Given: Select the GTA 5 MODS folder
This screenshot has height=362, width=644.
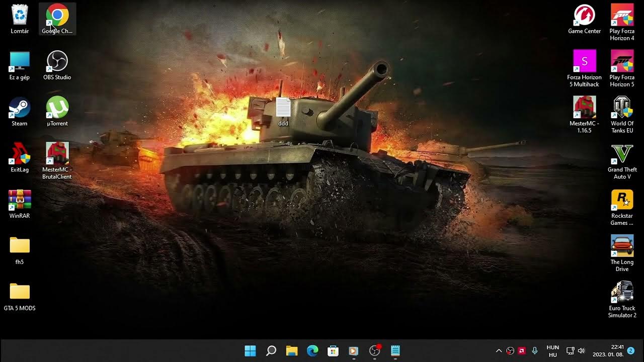Looking at the screenshot, I should click(20, 297).
